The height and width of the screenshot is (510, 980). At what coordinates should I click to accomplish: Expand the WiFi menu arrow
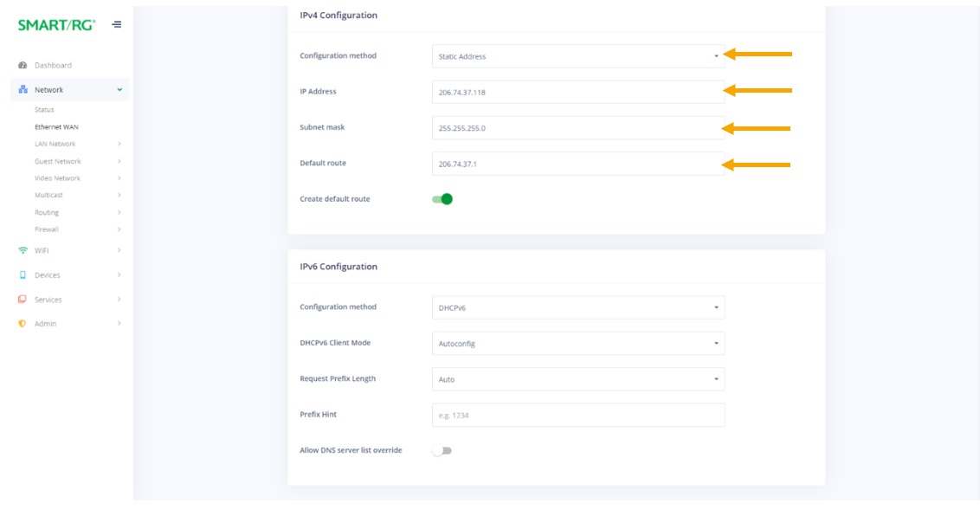pyautogui.click(x=119, y=250)
